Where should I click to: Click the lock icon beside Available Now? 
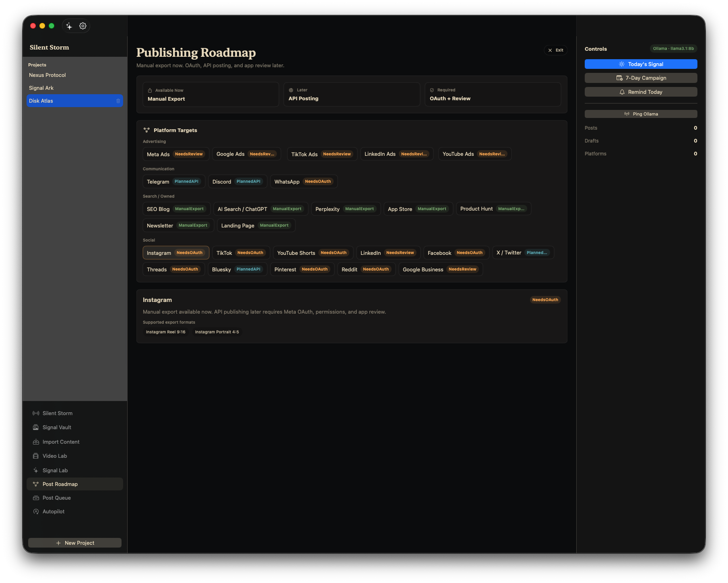150,91
